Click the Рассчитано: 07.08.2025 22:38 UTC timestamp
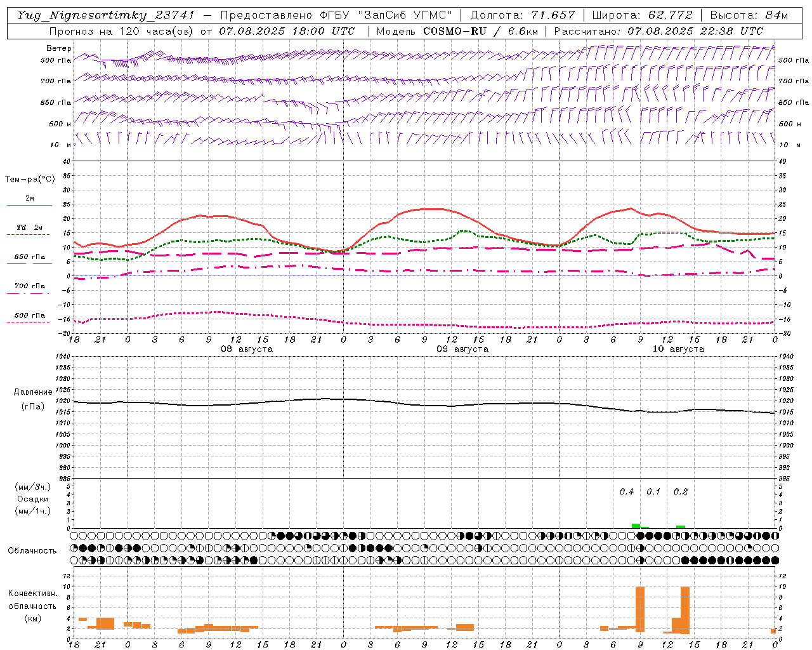Viewport: 812px width, 650px height. point(658,31)
